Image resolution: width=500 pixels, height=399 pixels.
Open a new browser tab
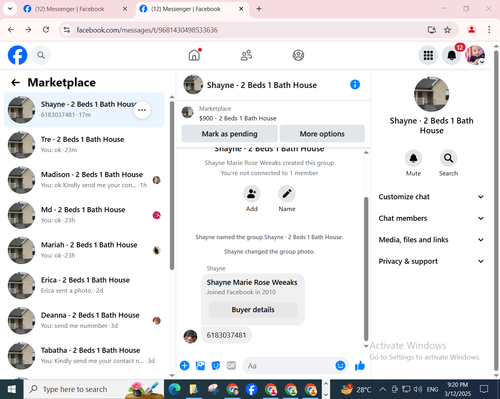pyautogui.click(x=259, y=9)
